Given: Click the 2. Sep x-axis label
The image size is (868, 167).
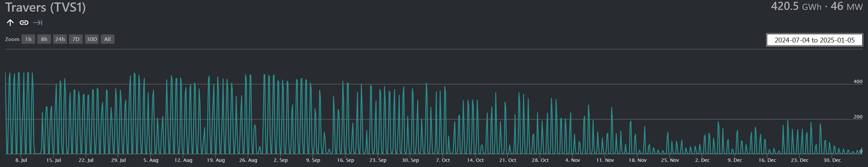Looking at the screenshot, I should click(x=281, y=160).
